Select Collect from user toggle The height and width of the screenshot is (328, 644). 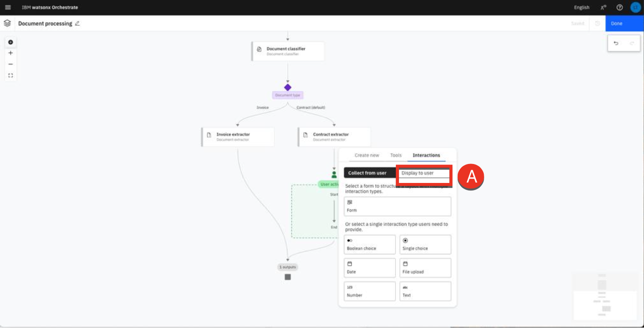click(x=369, y=173)
